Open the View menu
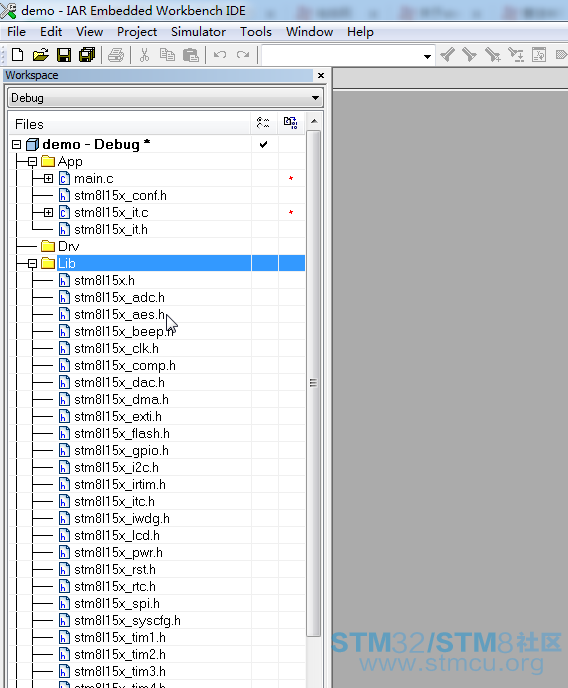568x688 pixels. (x=89, y=32)
